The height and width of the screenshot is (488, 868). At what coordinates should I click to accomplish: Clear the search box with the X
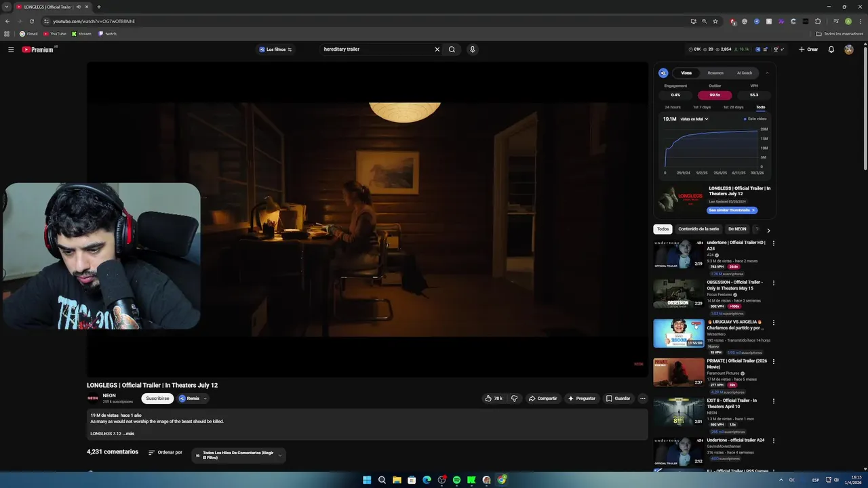click(437, 49)
